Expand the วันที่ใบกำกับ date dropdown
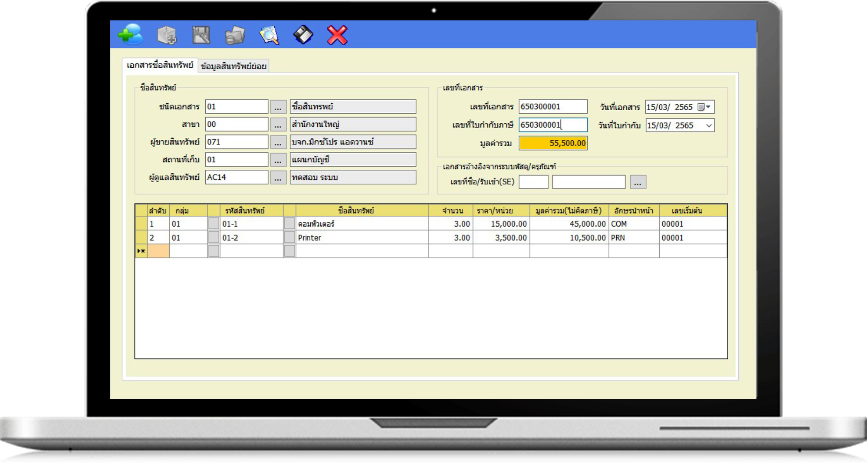The height and width of the screenshot is (464, 868). tap(708, 125)
